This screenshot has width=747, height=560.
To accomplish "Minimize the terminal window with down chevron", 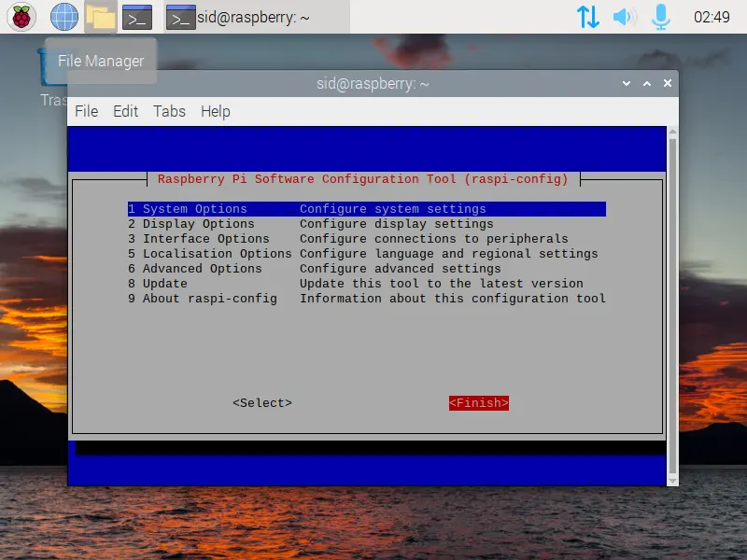I will pyautogui.click(x=627, y=83).
